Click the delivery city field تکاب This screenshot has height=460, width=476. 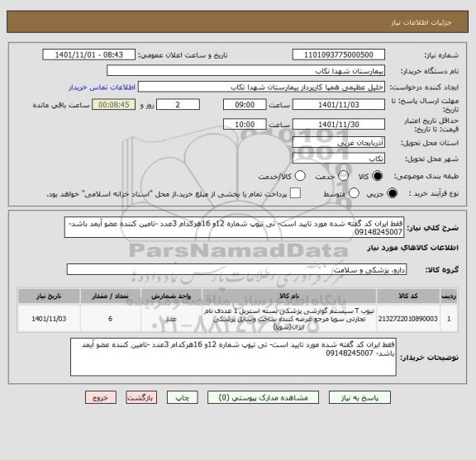click(339, 159)
